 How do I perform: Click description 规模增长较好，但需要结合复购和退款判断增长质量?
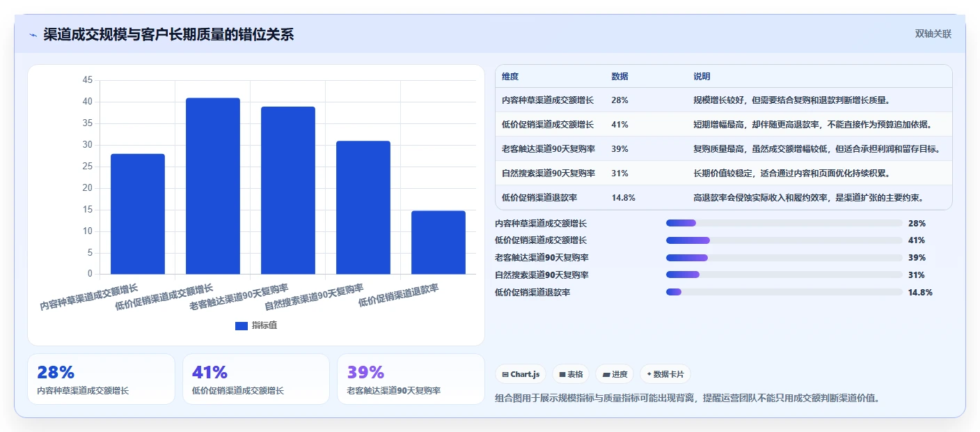pos(792,100)
